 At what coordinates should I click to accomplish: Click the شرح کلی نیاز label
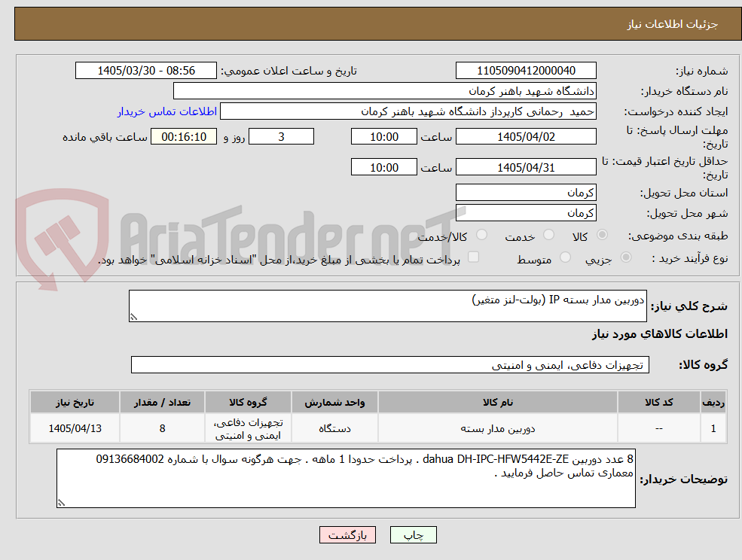coord(689,306)
